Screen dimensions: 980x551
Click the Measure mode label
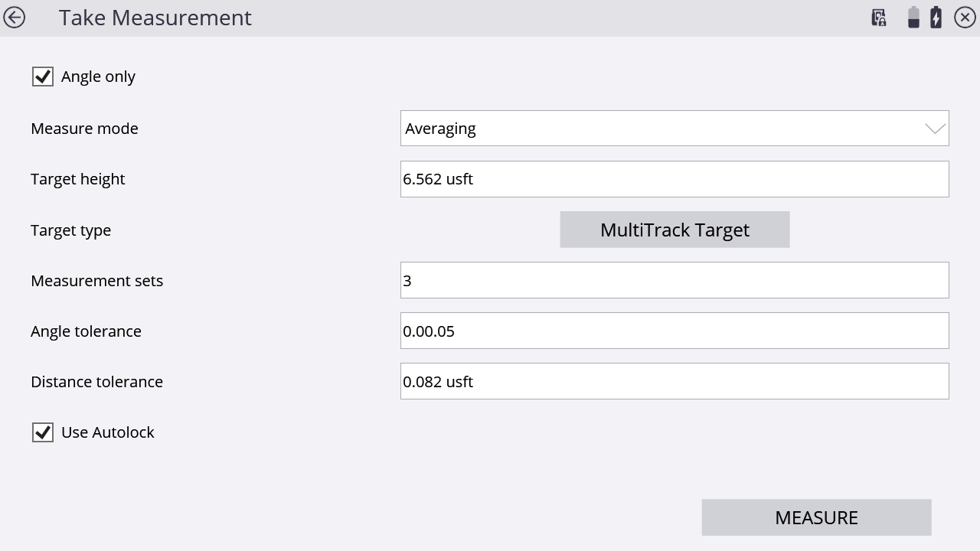[x=84, y=129]
